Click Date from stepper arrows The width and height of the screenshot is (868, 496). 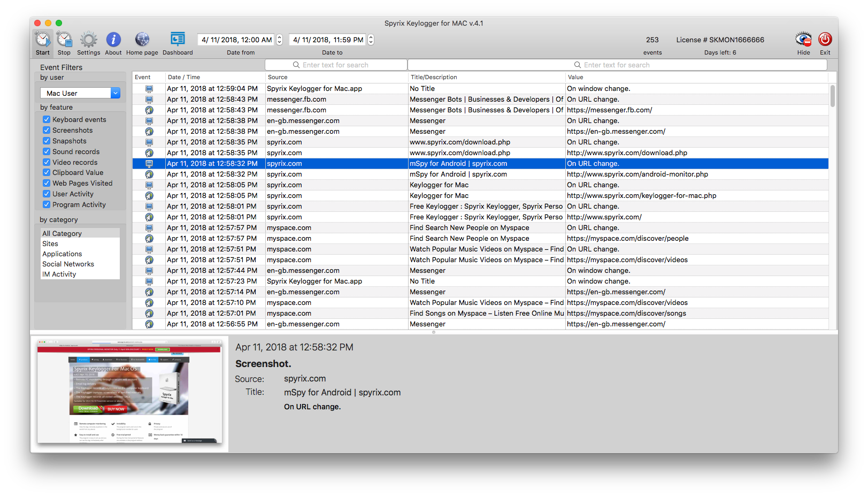coord(279,40)
